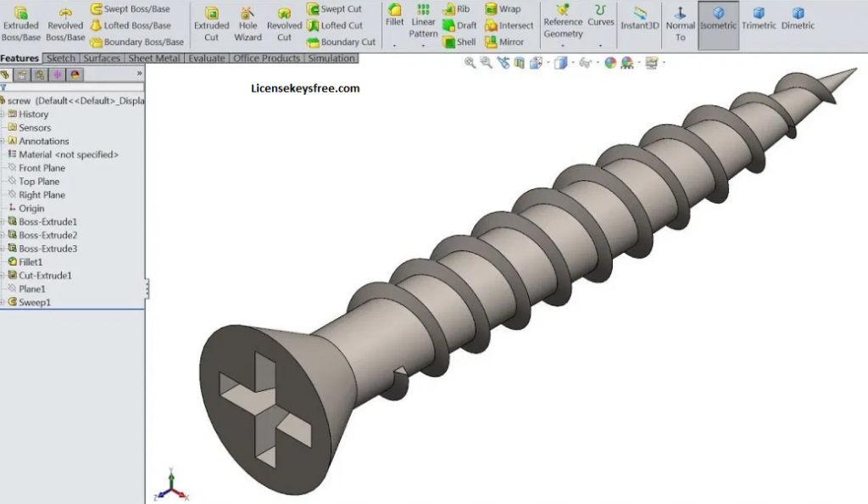
Task: Toggle Instant3D mode
Action: pyautogui.click(x=639, y=19)
